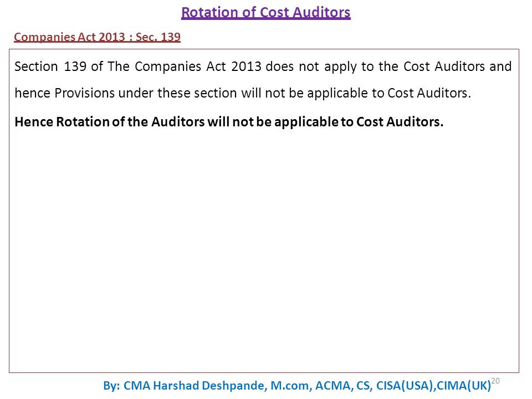Click "CIMA(UK)" in the footer
Image resolution: width=532 pixels, height=399 pixels.
point(464,386)
